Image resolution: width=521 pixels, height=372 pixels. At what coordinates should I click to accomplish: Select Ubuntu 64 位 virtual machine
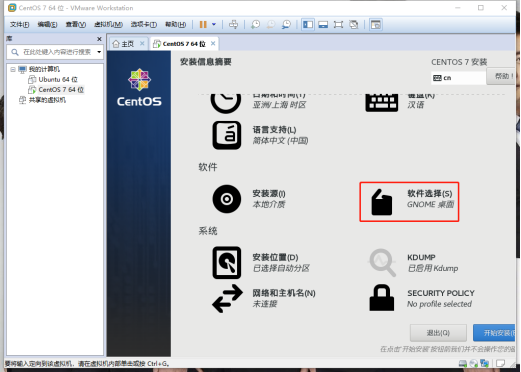tap(58, 80)
